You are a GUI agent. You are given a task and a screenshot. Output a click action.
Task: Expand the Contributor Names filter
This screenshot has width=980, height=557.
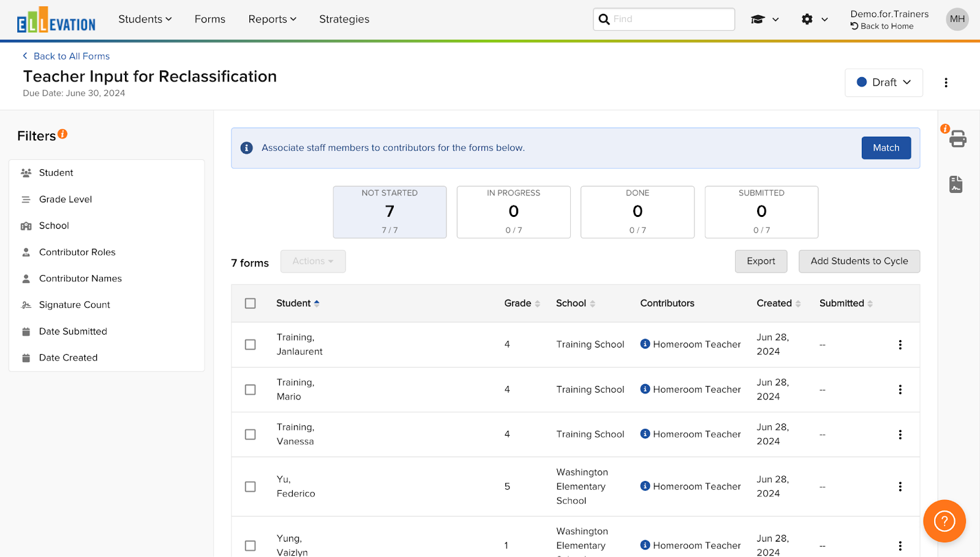click(x=107, y=278)
